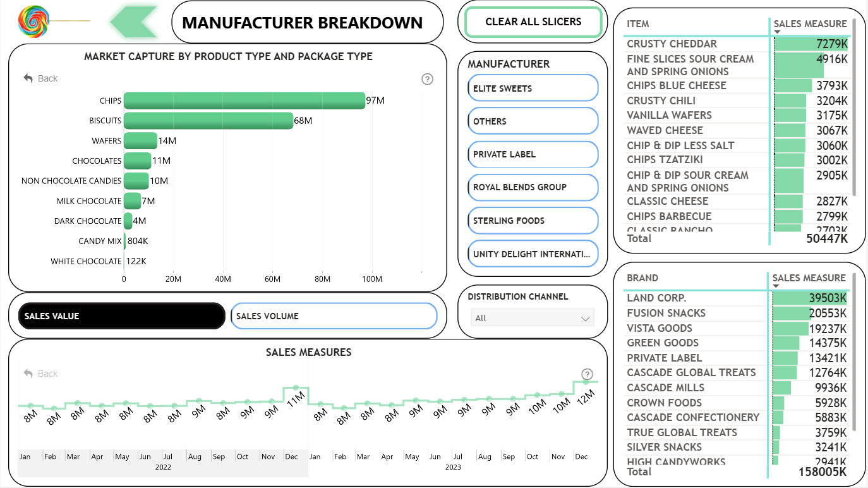Click the green back arrow navigation icon
This screenshot has width=868, height=488.
(134, 21)
